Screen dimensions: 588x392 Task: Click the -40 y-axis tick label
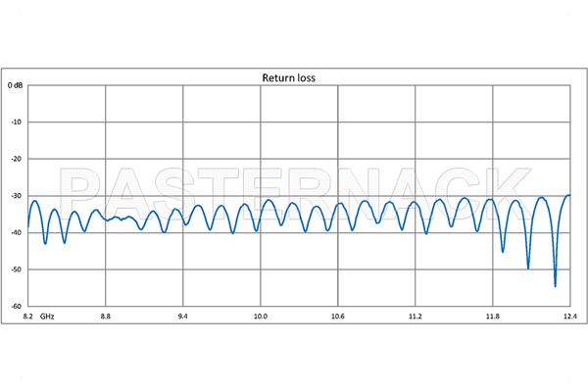click(x=17, y=232)
